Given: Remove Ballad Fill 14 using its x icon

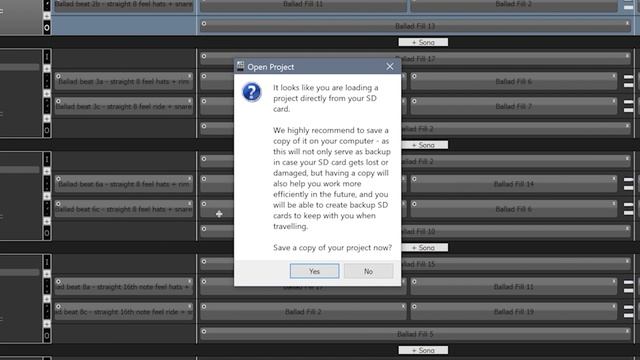Looking at the screenshot, I should pos(613,179).
